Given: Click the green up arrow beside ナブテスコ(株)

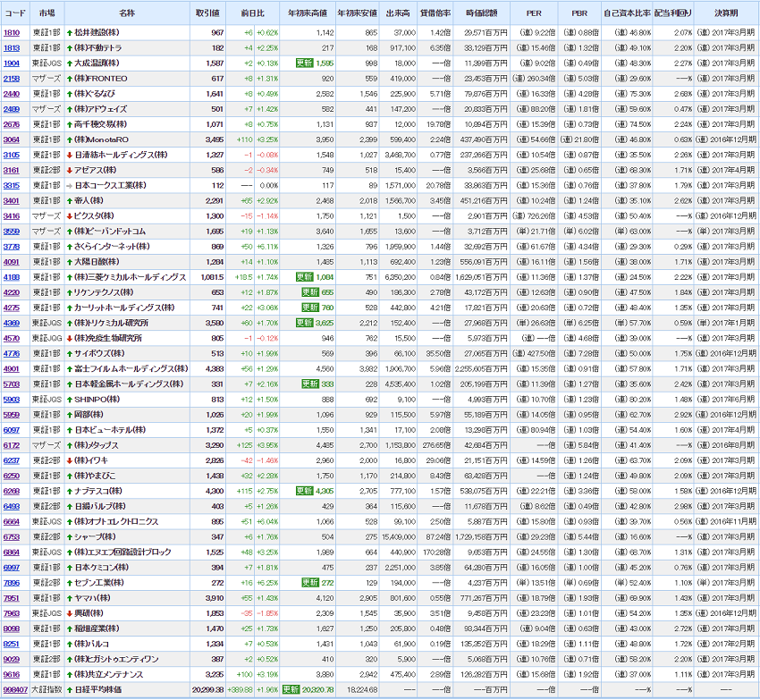Looking at the screenshot, I should tap(70, 491).
